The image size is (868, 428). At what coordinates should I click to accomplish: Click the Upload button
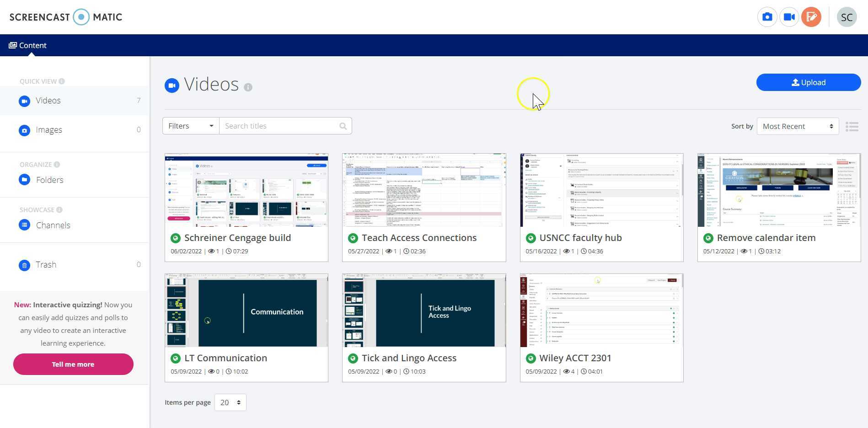[x=809, y=82]
